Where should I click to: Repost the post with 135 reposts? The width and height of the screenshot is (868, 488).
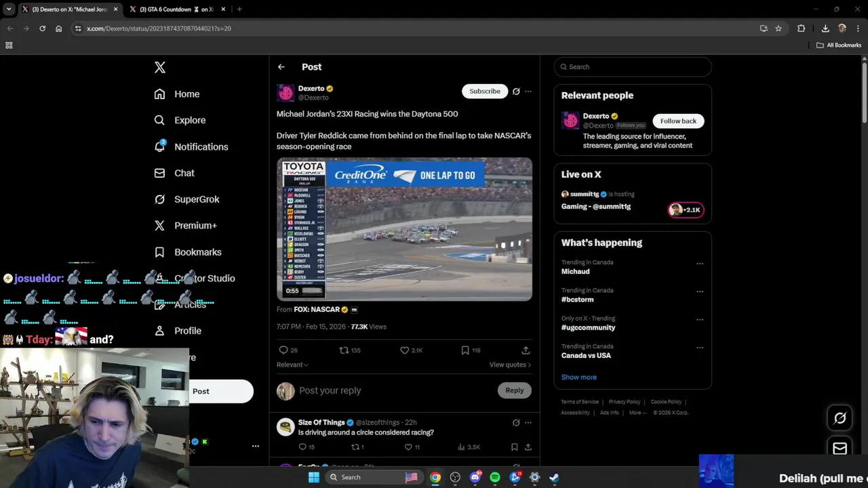click(344, 350)
